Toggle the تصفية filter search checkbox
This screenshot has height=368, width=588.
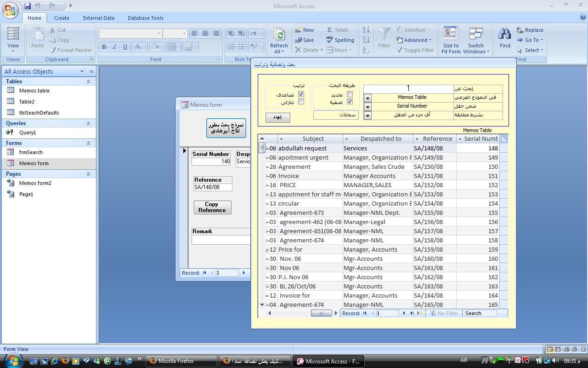tap(350, 102)
